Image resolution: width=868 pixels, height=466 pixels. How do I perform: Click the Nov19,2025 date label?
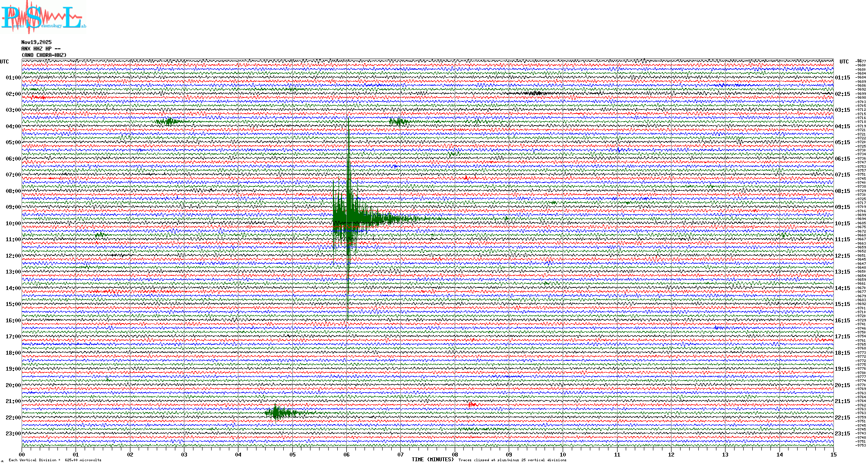point(36,42)
